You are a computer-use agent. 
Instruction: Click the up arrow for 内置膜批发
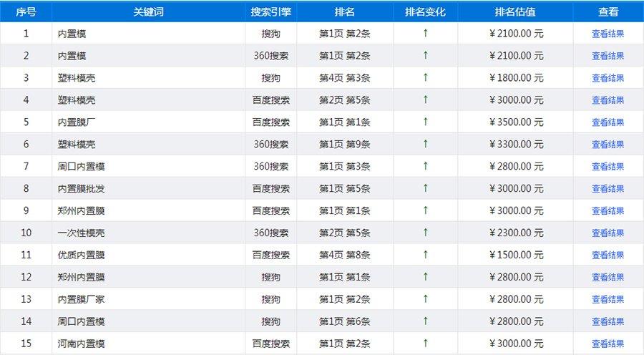click(425, 188)
